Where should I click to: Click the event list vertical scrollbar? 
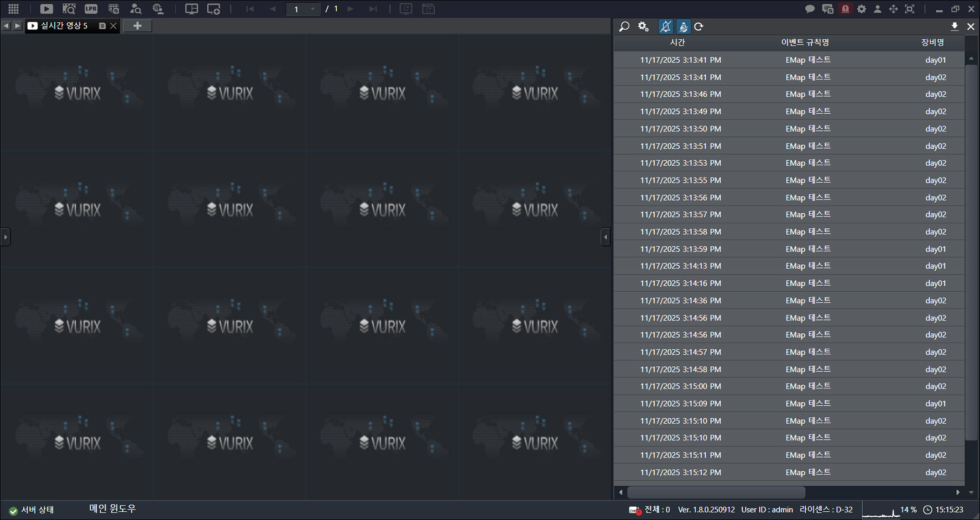tap(971, 252)
